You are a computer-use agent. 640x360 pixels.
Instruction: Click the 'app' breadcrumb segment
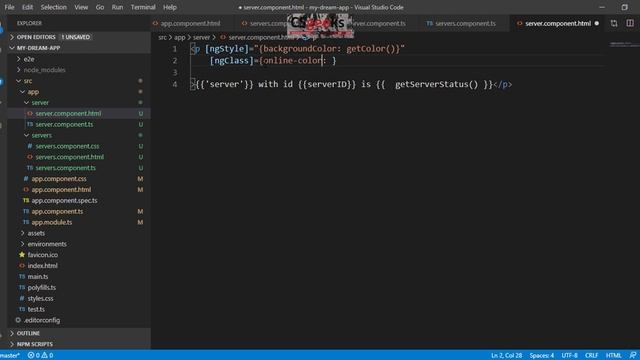[180, 37]
